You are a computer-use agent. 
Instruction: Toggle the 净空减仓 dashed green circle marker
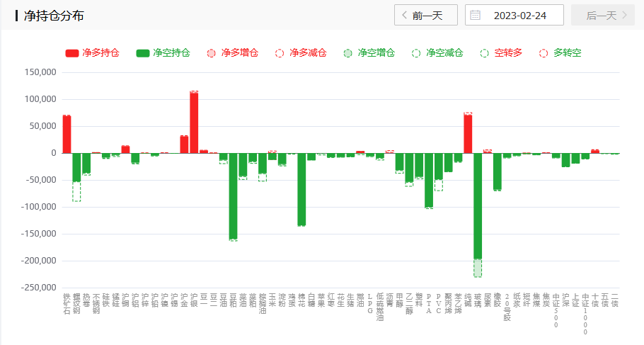pyautogui.click(x=416, y=53)
